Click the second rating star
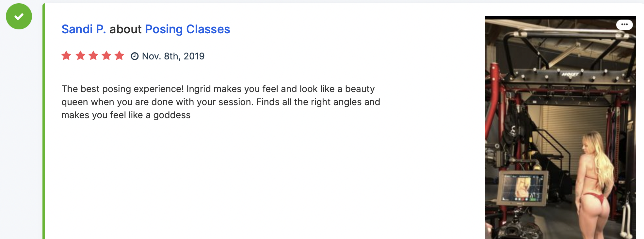 [80, 56]
